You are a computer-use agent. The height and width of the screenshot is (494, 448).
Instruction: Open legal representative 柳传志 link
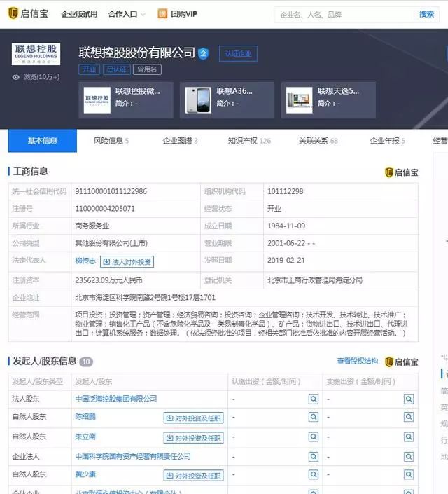pos(85,261)
